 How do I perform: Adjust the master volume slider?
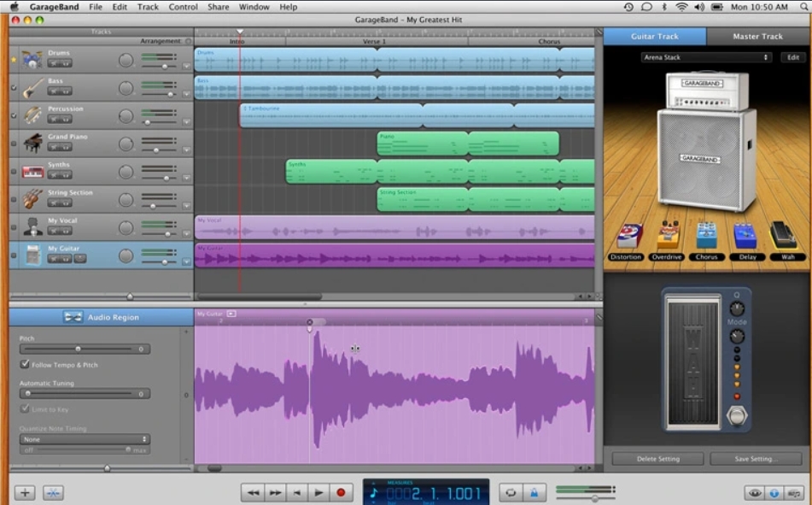[585, 498]
